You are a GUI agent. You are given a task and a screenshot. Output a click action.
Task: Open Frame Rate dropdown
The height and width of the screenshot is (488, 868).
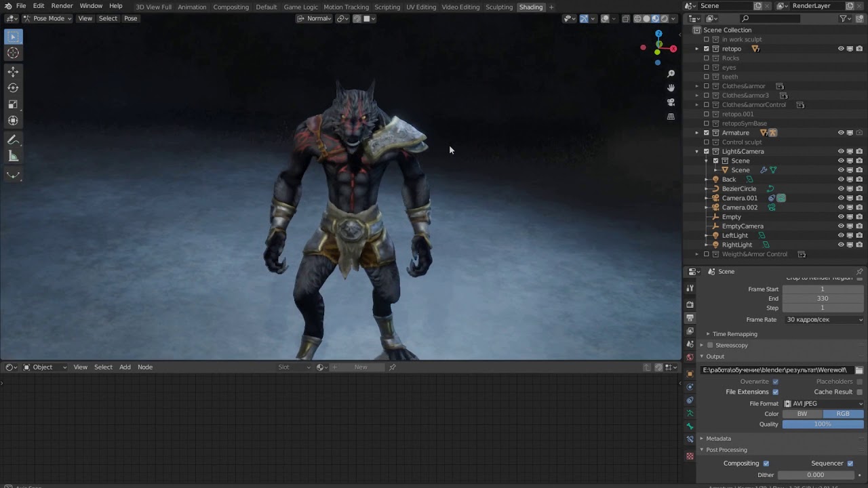823,320
